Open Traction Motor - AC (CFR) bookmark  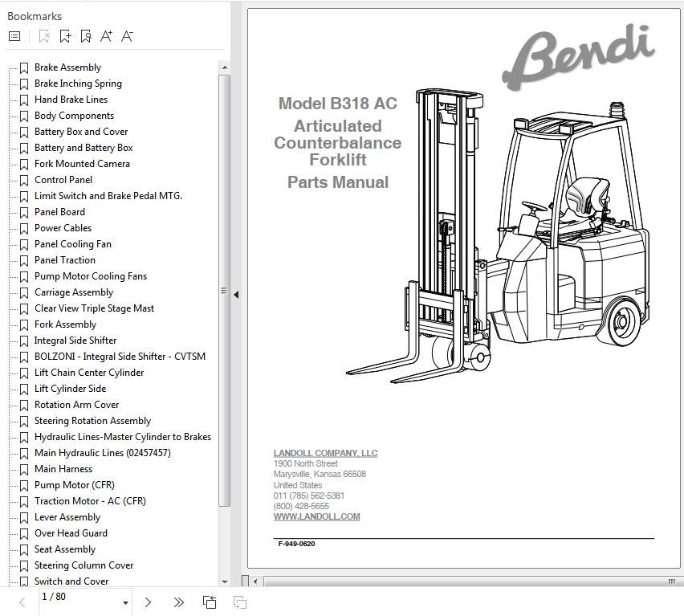pyautogui.click(x=90, y=501)
